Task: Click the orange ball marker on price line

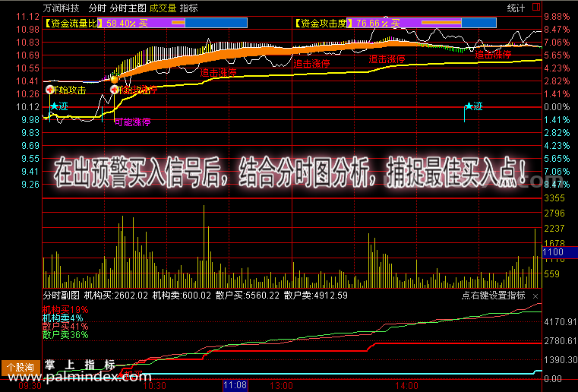Action: tap(114, 79)
